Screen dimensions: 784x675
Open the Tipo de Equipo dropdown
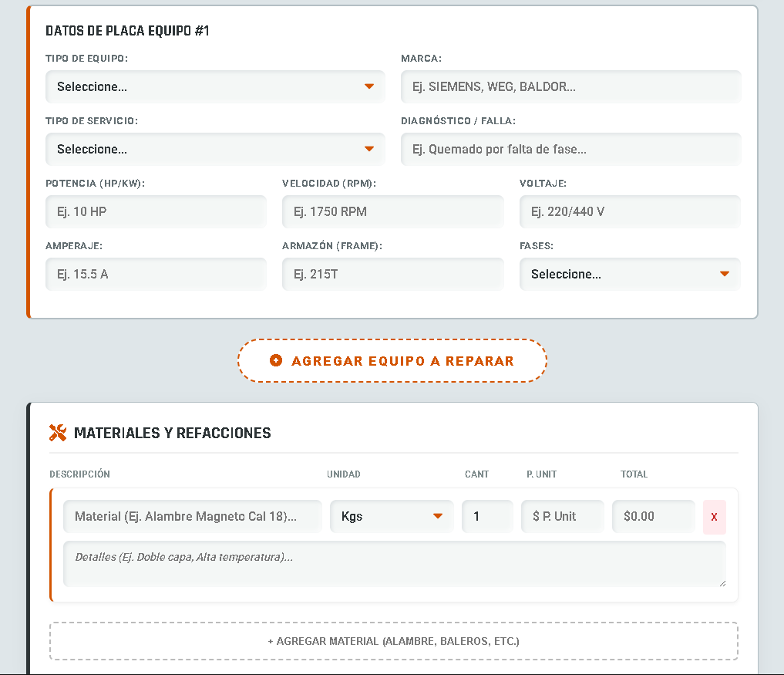pyautogui.click(x=215, y=87)
